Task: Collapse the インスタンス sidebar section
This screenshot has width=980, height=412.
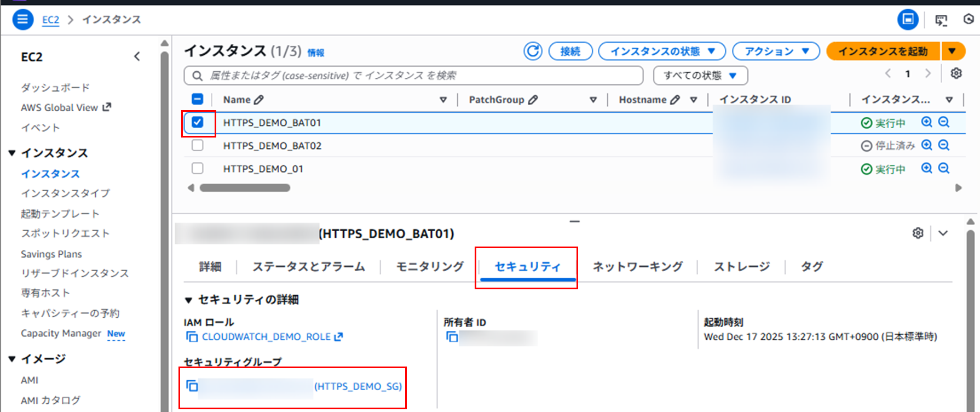Action: click(x=11, y=153)
